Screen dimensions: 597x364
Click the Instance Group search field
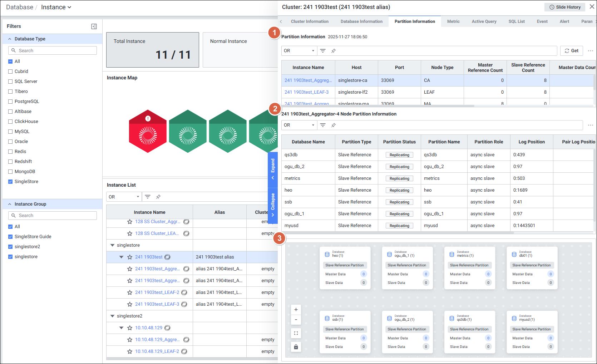coord(53,216)
